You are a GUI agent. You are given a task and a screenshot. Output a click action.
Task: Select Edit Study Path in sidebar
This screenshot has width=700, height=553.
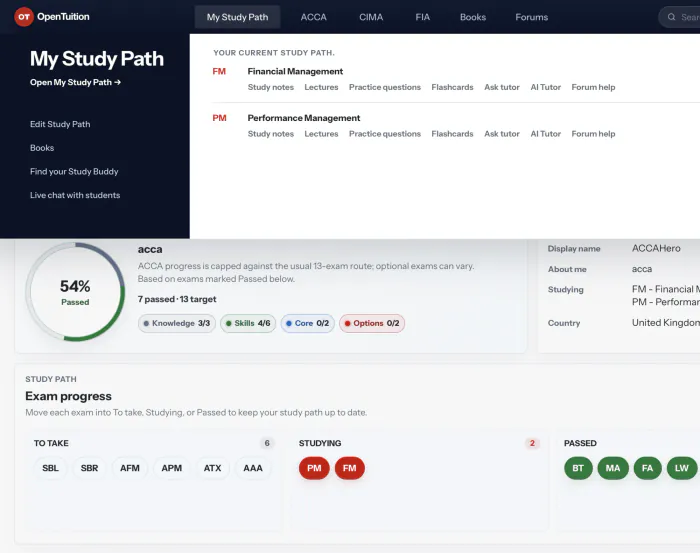coord(60,124)
